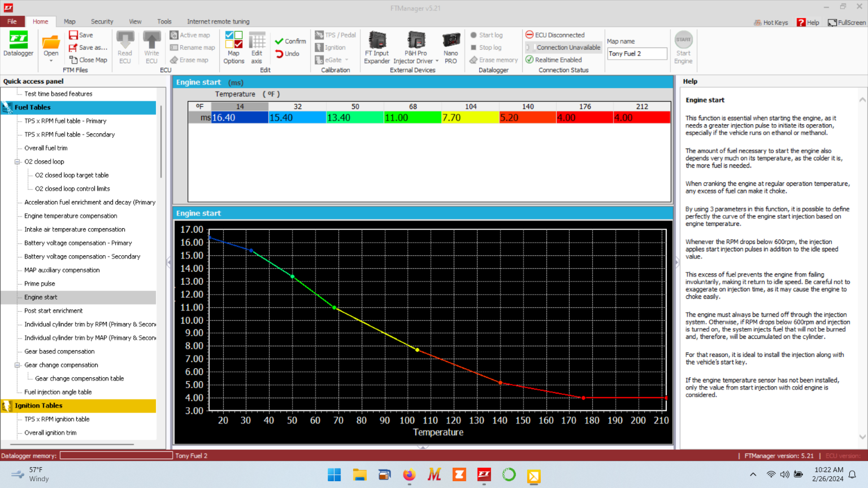Click Save as in FTM Files
Image resolution: width=868 pixels, height=488 pixels.
point(88,47)
